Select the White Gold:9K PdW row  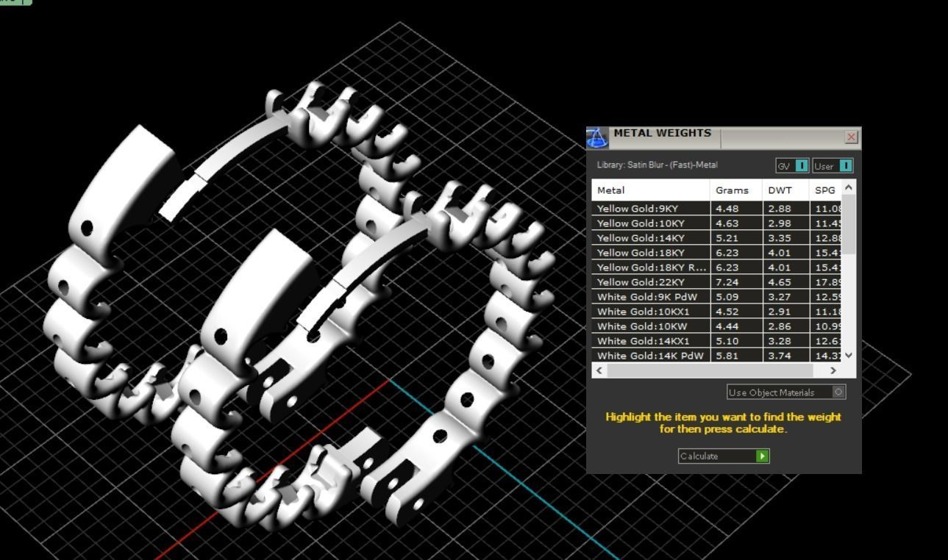click(717, 297)
